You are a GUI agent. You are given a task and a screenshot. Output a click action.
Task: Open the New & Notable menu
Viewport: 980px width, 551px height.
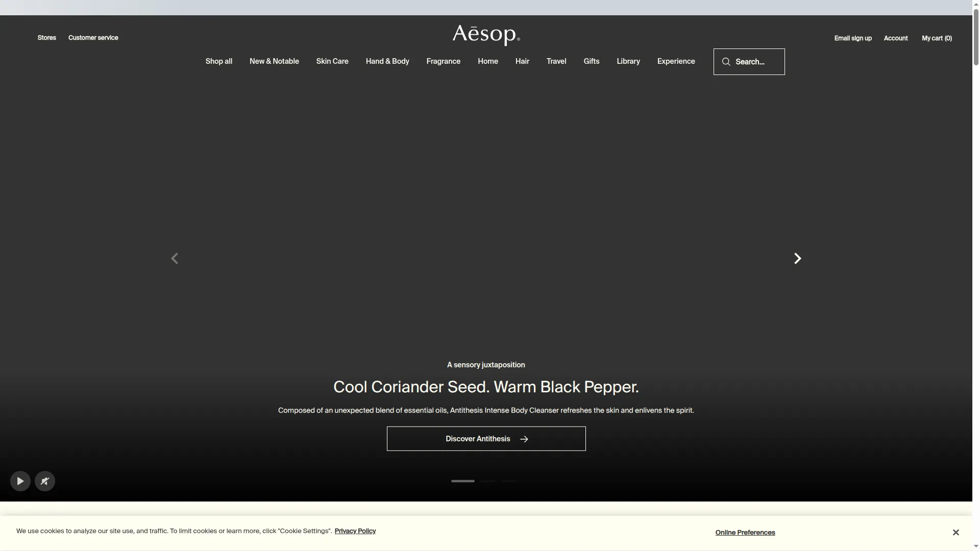pos(274,61)
